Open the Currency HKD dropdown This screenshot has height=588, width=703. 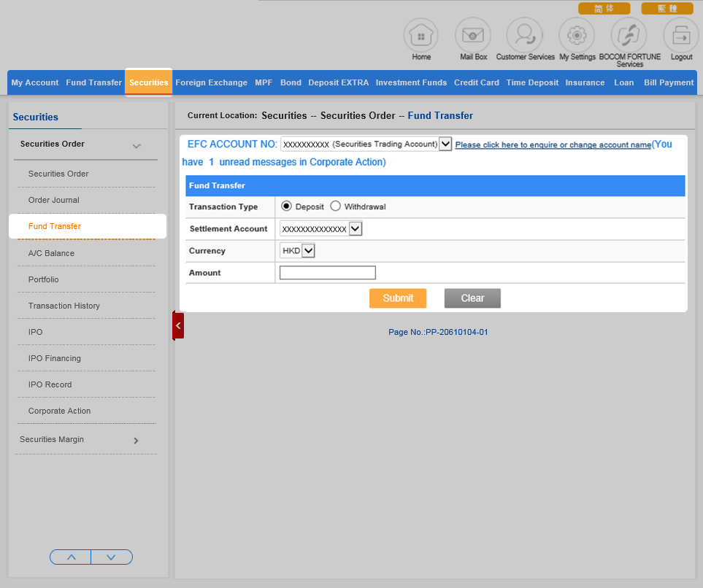click(308, 251)
